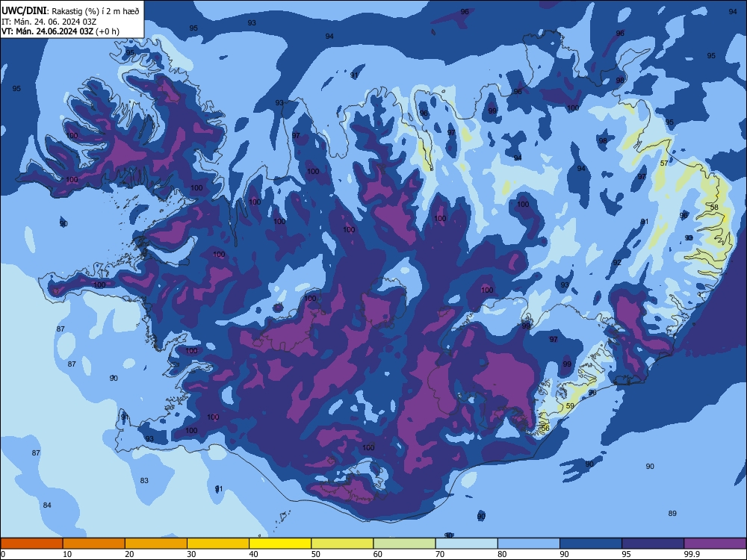Click the "10" legend tick label
The image size is (747, 560).
point(67,554)
